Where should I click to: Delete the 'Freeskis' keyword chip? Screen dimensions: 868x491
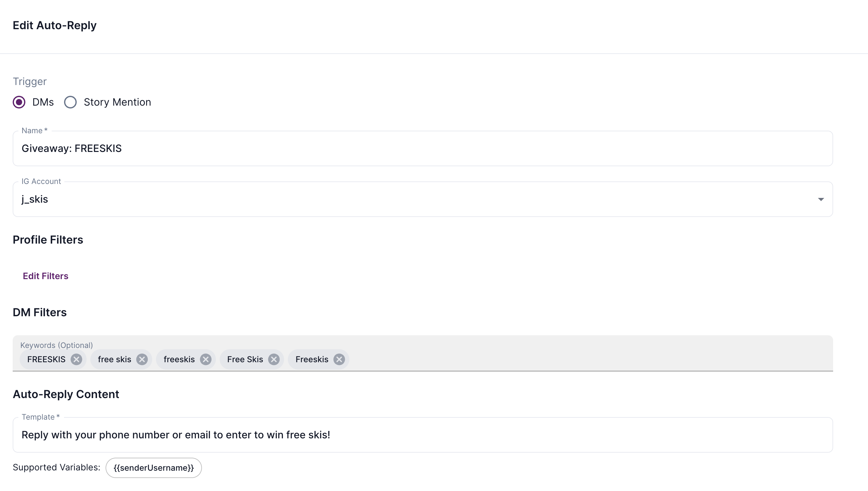(339, 359)
